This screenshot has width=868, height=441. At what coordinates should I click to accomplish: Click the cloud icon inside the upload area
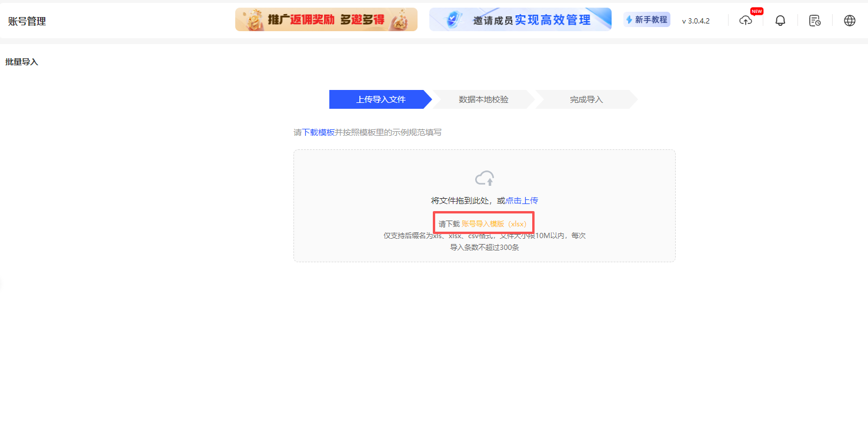pos(484,178)
